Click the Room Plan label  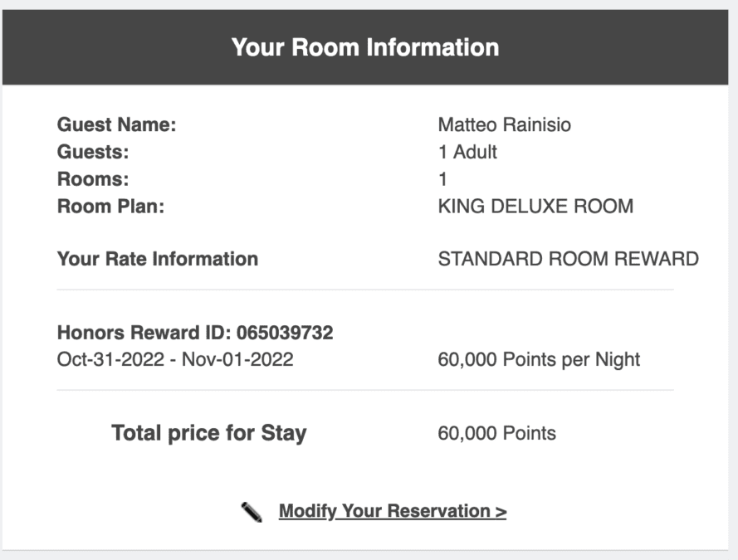point(110,207)
